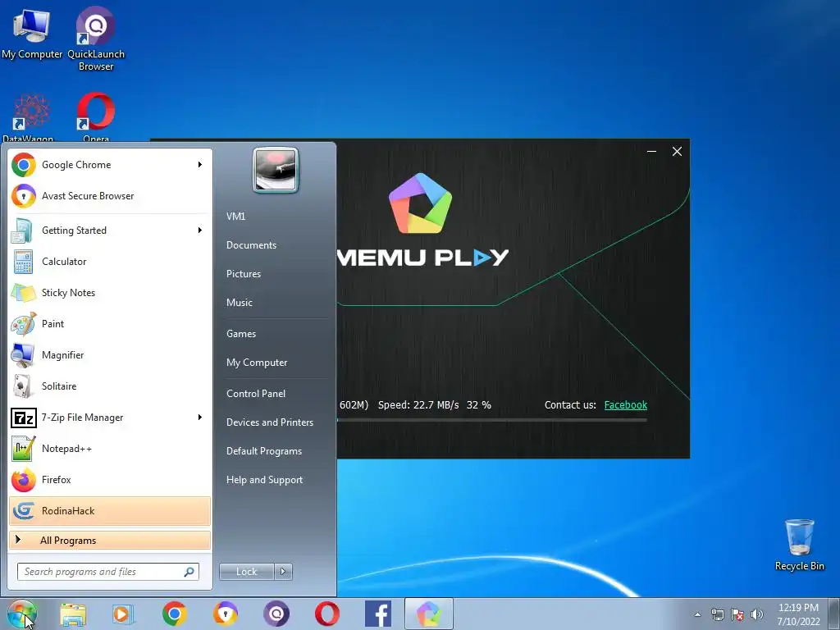The width and height of the screenshot is (840, 630).
Task: Open Windows Media Player from the taskbar
Action: point(123,614)
